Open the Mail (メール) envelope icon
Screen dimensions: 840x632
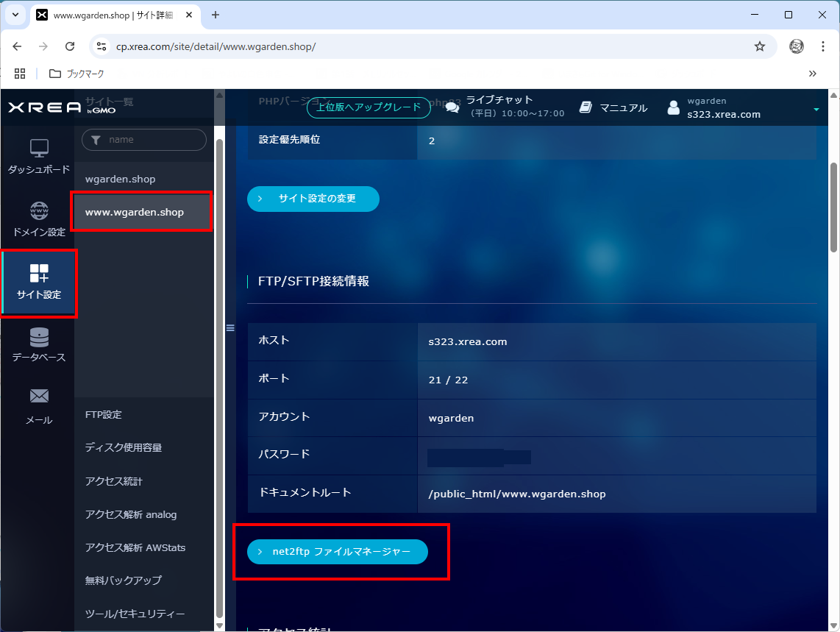39,397
